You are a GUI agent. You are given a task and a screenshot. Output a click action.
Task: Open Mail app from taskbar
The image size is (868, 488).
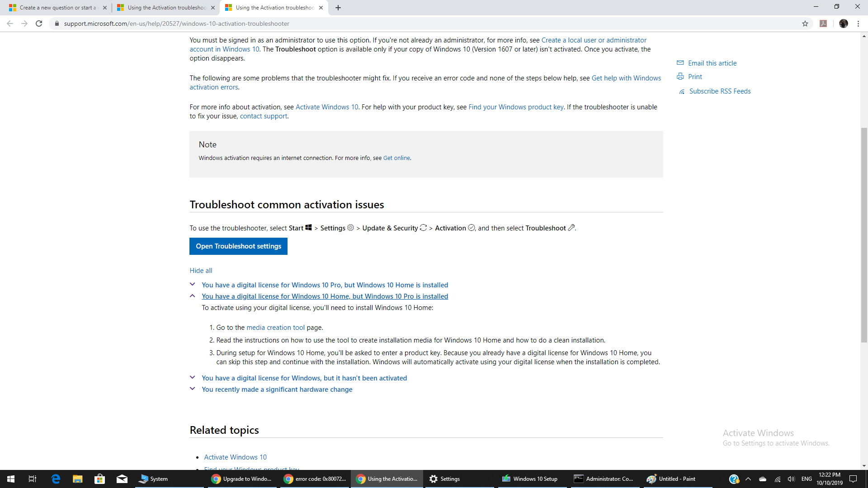coord(122,479)
